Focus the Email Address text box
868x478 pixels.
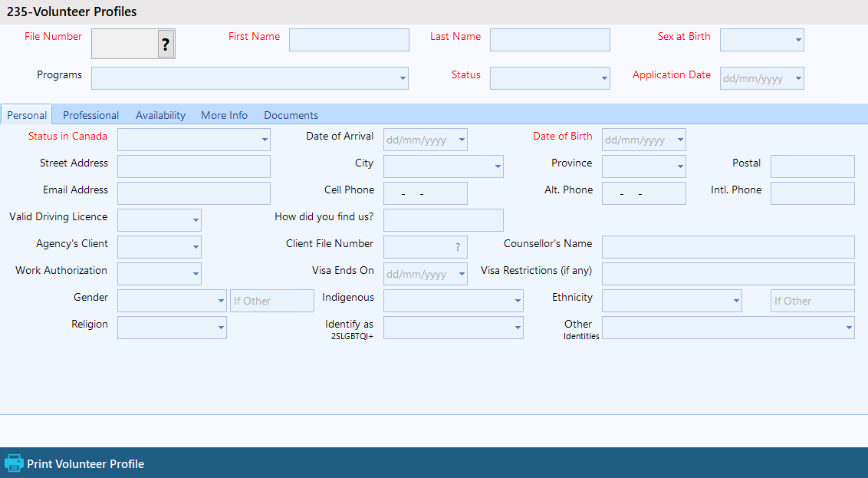pyautogui.click(x=193, y=193)
